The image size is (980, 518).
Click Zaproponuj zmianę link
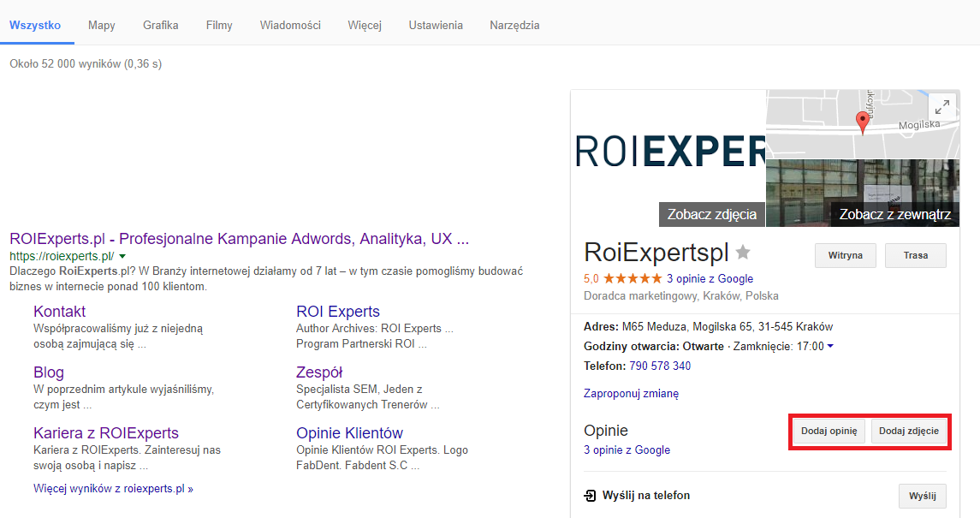[x=632, y=394]
